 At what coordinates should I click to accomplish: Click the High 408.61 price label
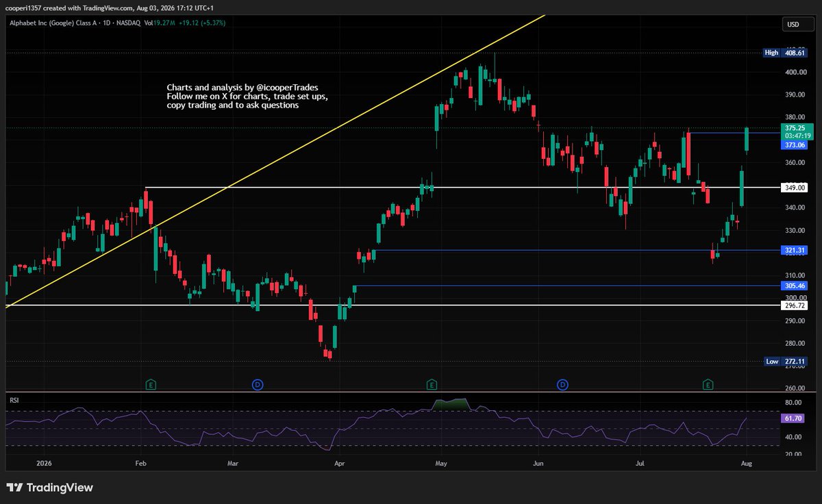(785, 52)
